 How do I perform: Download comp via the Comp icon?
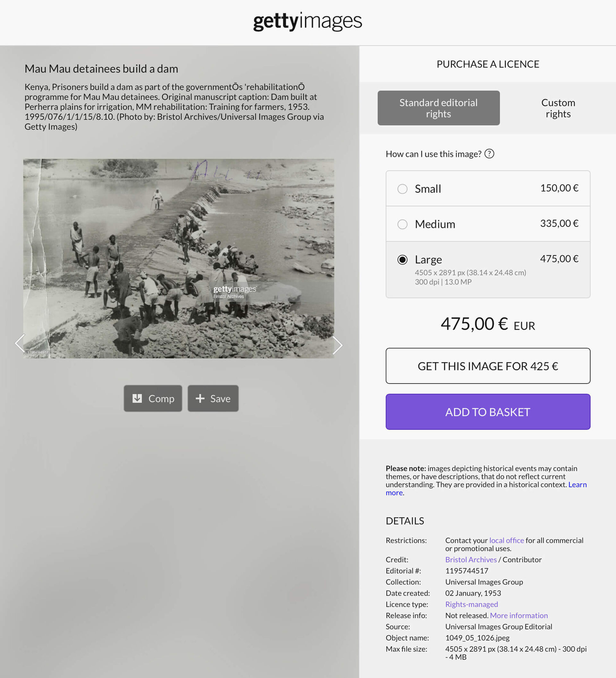tap(137, 399)
